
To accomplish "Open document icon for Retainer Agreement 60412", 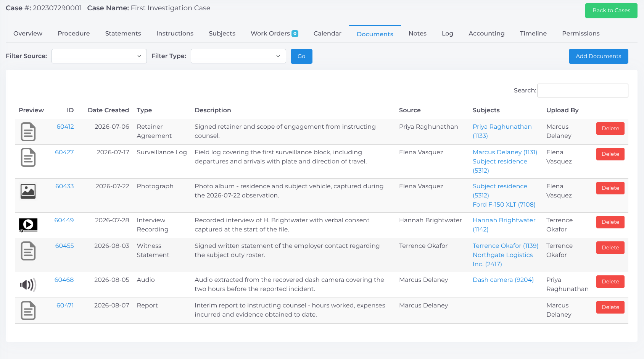I will [x=28, y=132].
